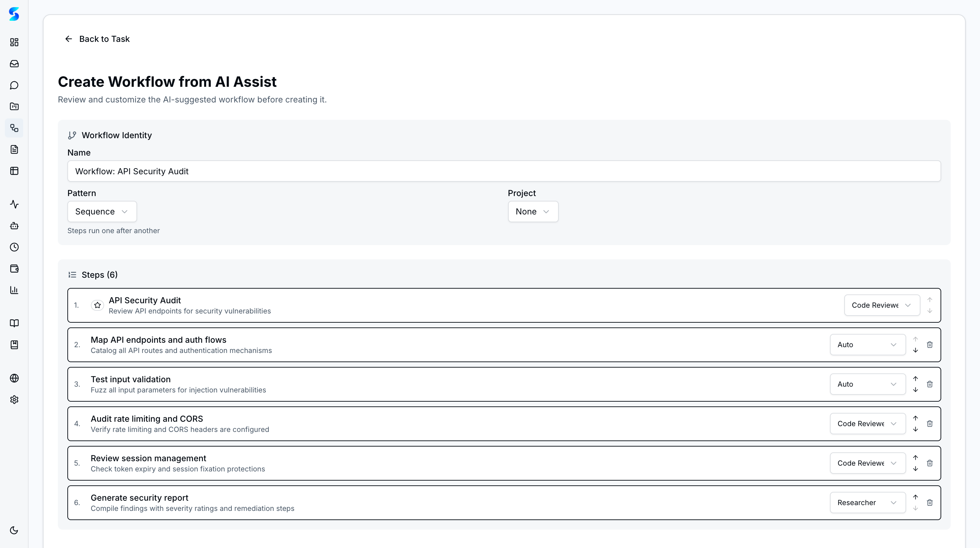Change assignee dropdown on Generate security report
The image size is (980, 548).
[867, 502]
